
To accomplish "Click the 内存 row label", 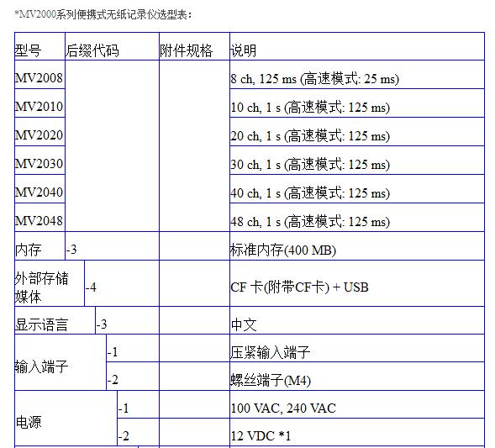I will (x=39, y=246).
